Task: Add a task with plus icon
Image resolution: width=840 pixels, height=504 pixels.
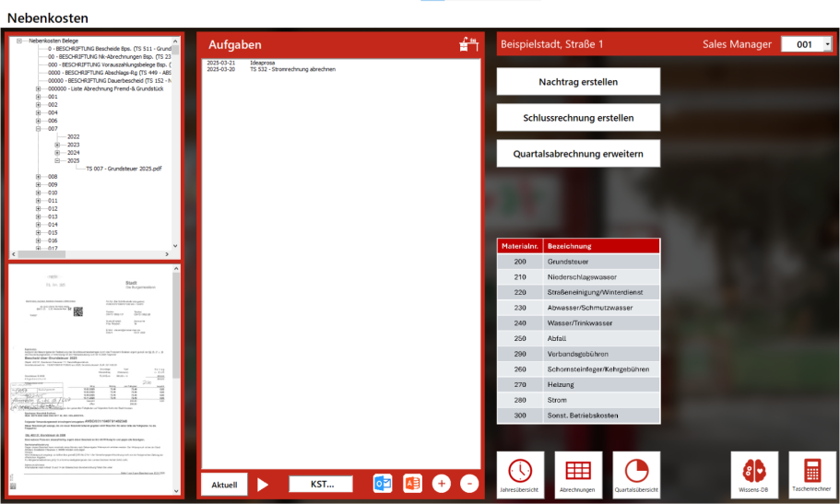Action: [x=442, y=484]
